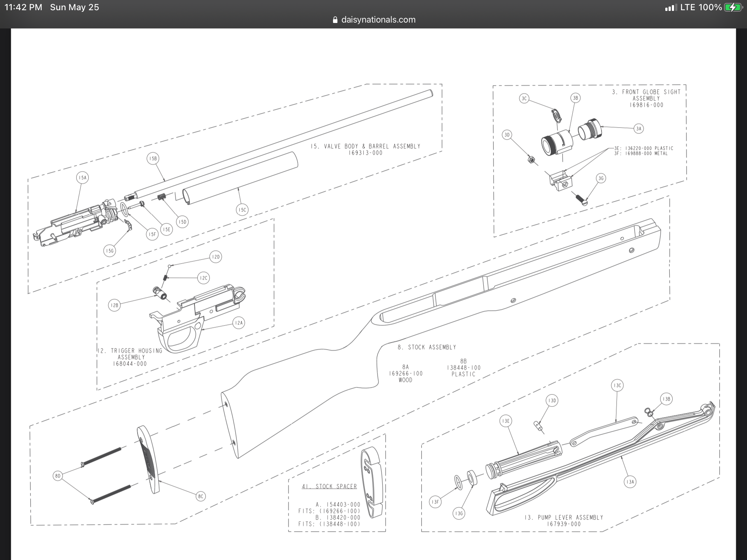Viewport: 747px width, 560px height.
Task: Select the Front Globe Sight Assembly label
Action: click(646, 95)
